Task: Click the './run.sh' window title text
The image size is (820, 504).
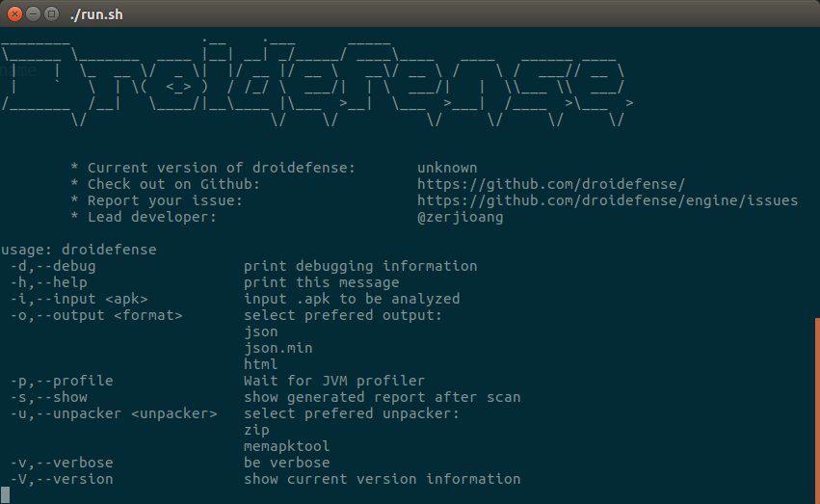Action: (96, 14)
